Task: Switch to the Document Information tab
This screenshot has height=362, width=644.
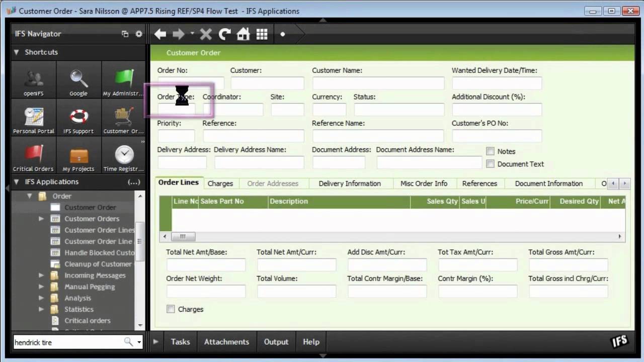Action: click(549, 184)
